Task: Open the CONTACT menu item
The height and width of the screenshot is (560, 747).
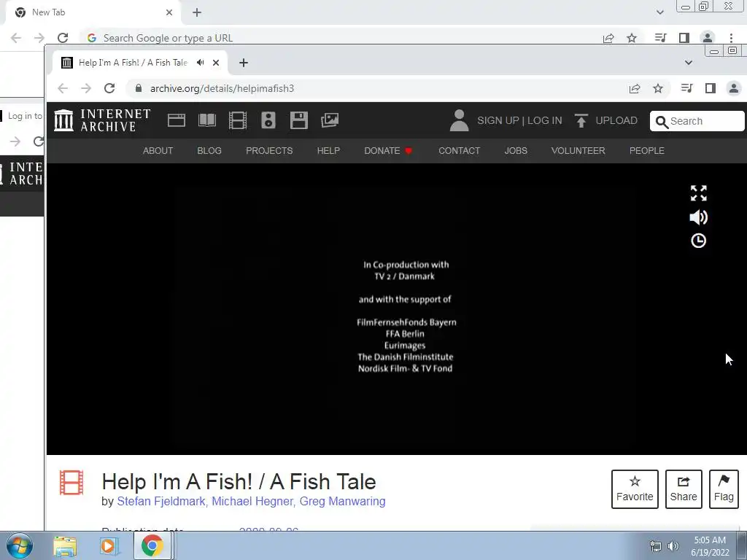Action: [x=460, y=150]
